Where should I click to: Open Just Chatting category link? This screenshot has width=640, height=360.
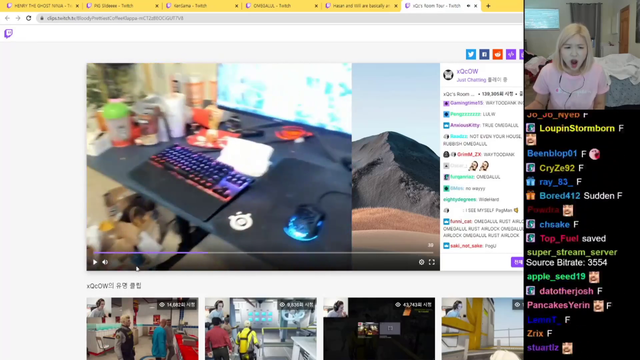point(471,80)
